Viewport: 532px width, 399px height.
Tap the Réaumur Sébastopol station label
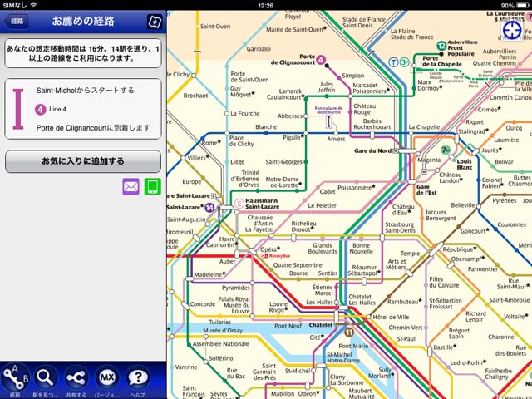click(x=364, y=270)
